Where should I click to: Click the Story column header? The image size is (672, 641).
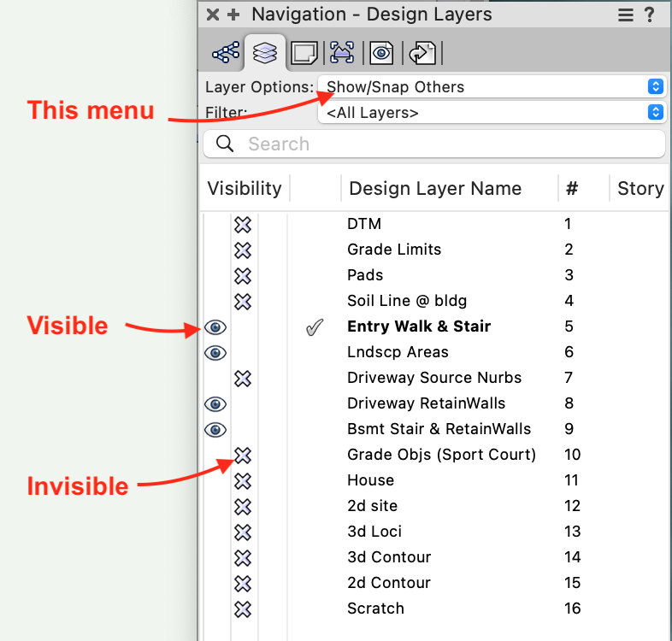(x=640, y=189)
